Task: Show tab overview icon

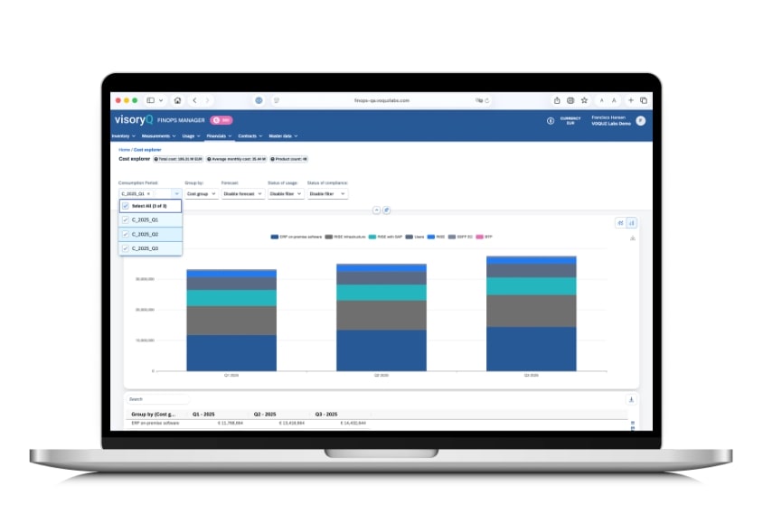Action: (644, 100)
